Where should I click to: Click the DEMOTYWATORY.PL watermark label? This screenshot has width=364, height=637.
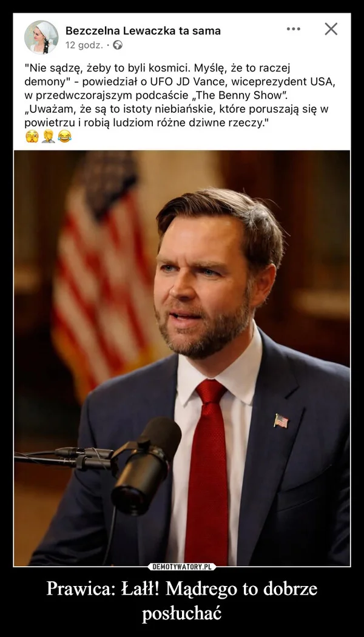point(182,567)
